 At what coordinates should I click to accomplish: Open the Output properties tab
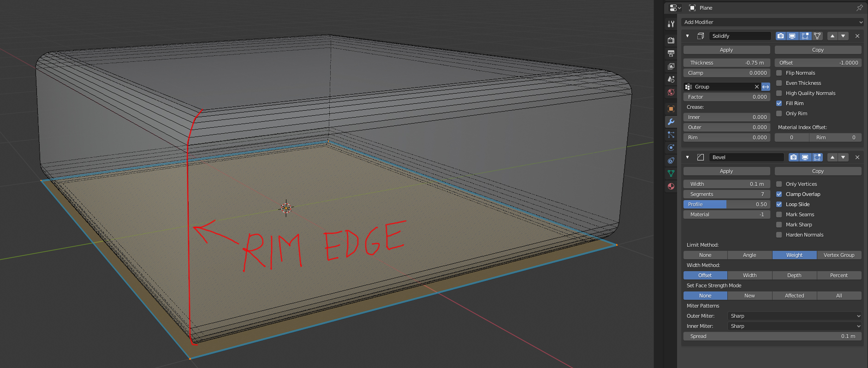coord(671,53)
